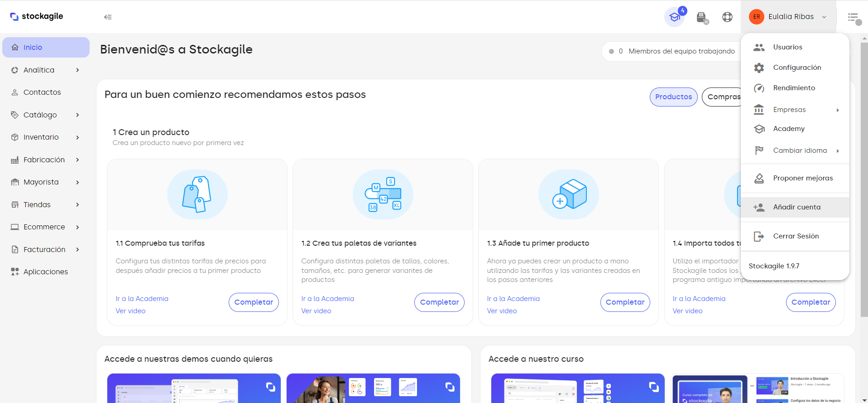Click the Rendimiento gauge icon
The height and width of the screenshot is (403, 868).
(759, 88)
